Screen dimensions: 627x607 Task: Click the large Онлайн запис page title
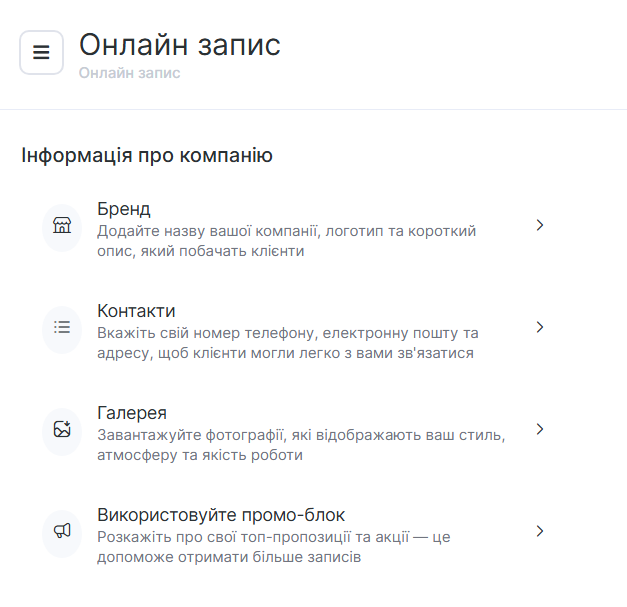(x=180, y=44)
